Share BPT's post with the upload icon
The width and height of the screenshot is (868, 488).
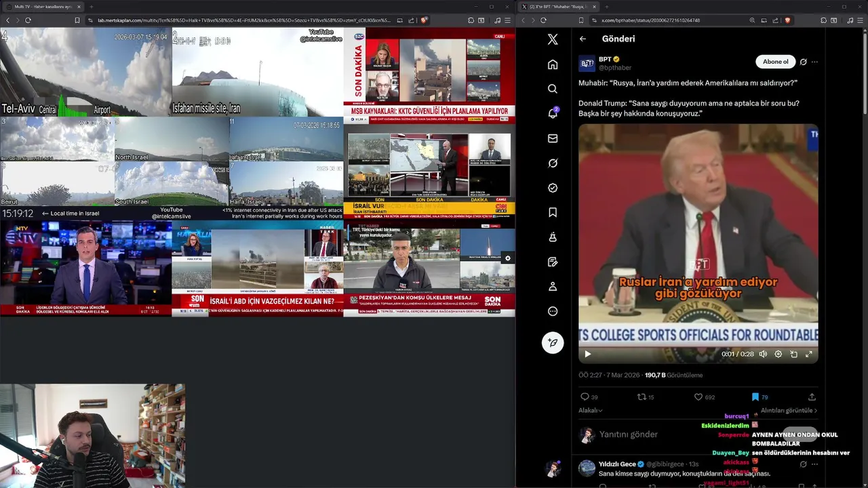(x=812, y=397)
